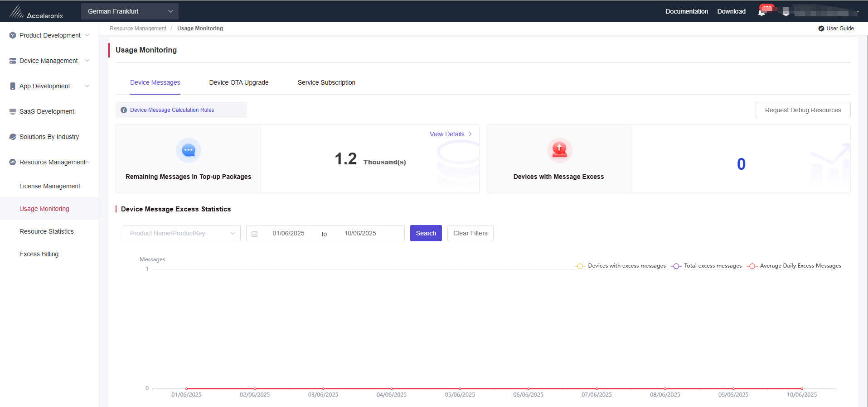This screenshot has width=868, height=407.
Task: Toggle Average Daily Excess Messages legend
Action: [x=794, y=266]
